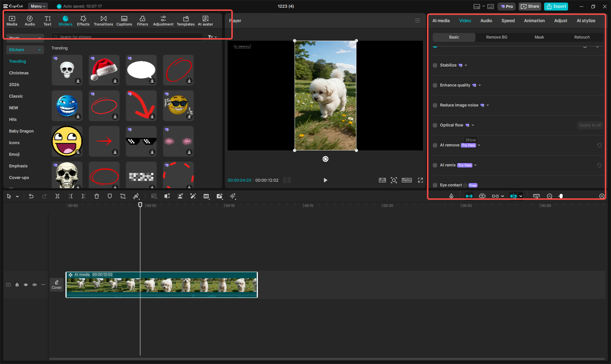Open the Transitions panel
The width and height of the screenshot is (611, 364).
point(103,20)
